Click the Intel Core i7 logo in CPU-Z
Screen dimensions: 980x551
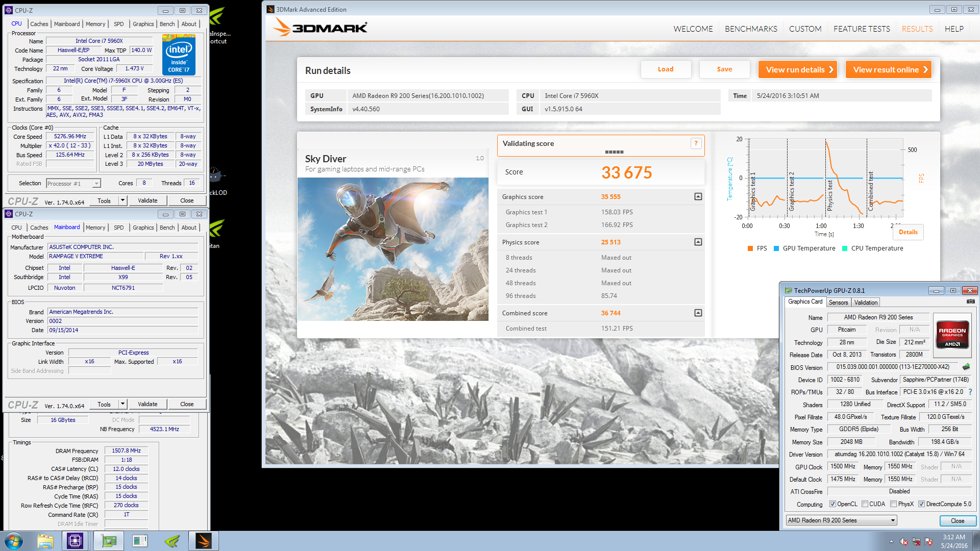tap(179, 55)
